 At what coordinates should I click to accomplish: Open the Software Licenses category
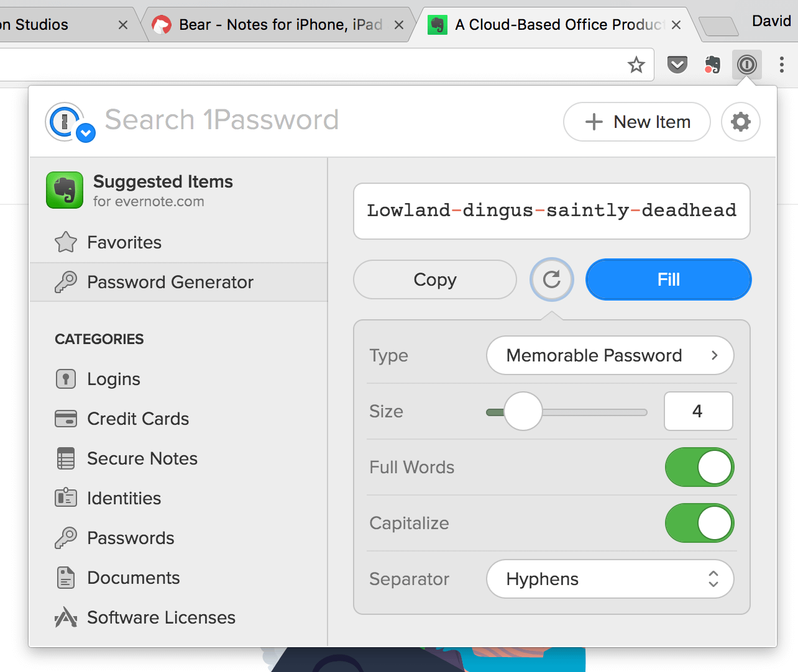pyautogui.click(x=161, y=617)
